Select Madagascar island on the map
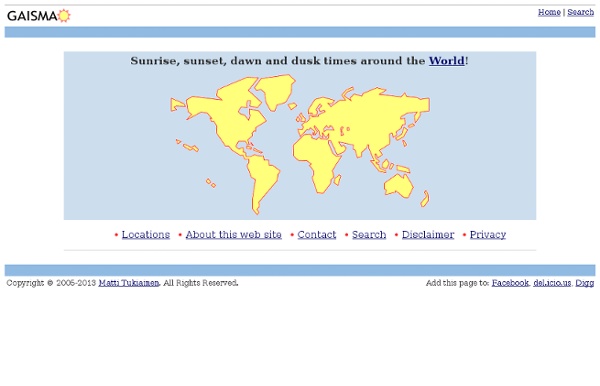This screenshot has height=386, width=600. click(x=338, y=180)
